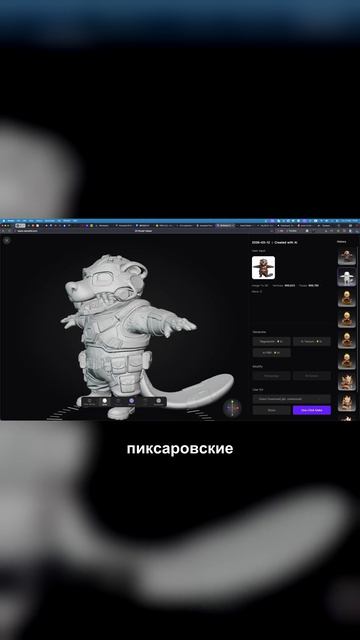Open the user input beaver image thumbnail
The image size is (360, 640).
pos(263,268)
